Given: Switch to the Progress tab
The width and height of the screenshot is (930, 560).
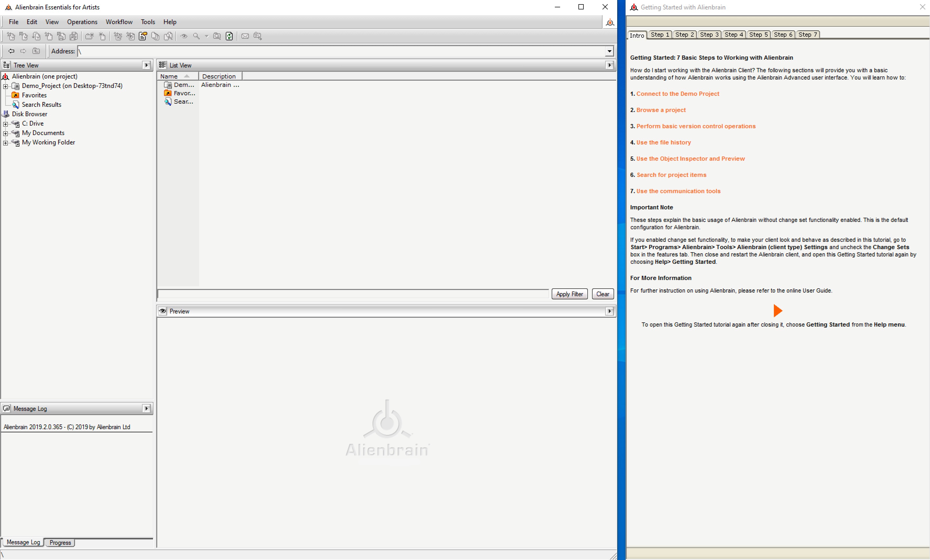Looking at the screenshot, I should (60, 542).
